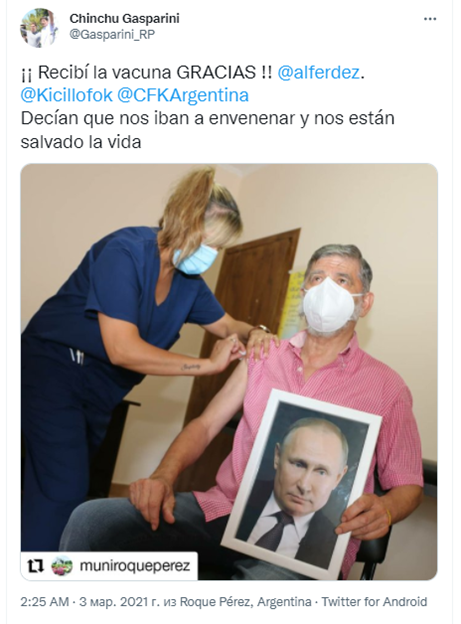Open the three-dots more options menu
The height and width of the screenshot is (624, 461).
click(x=430, y=19)
